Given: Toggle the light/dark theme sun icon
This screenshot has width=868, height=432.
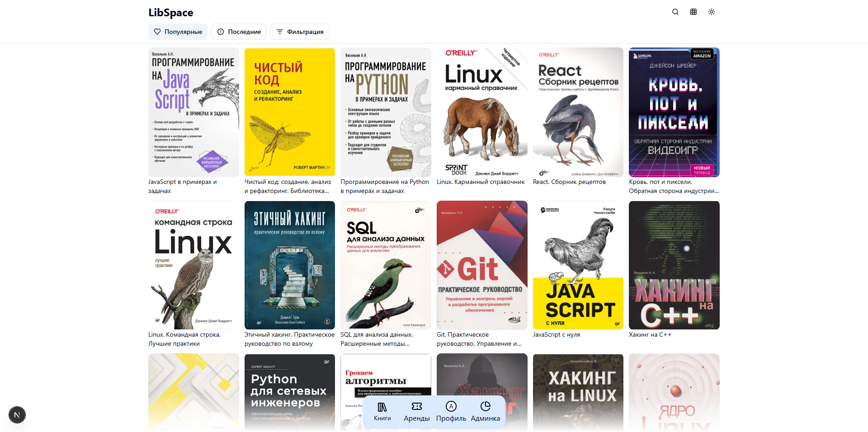Looking at the screenshot, I should (x=712, y=12).
